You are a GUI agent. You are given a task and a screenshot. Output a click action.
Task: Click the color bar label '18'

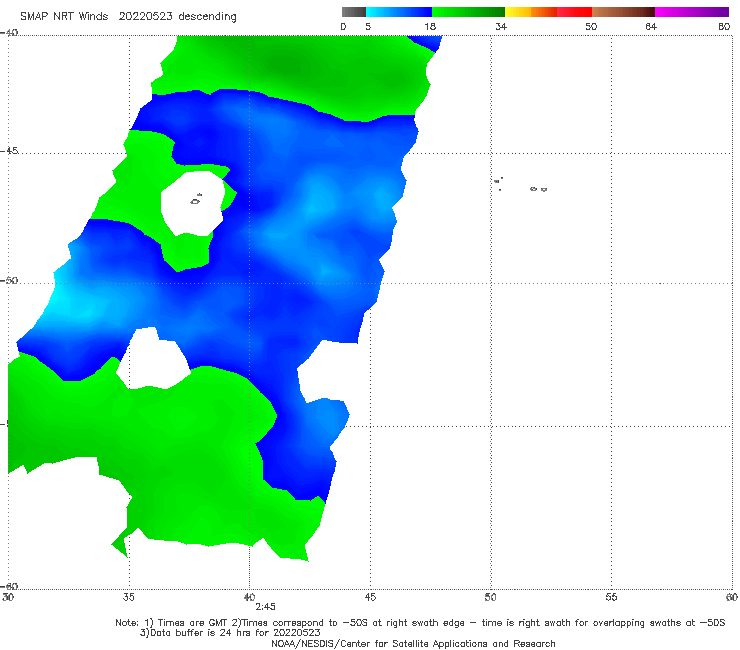(430, 26)
